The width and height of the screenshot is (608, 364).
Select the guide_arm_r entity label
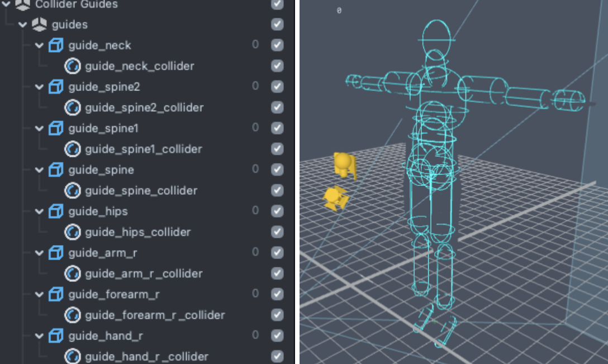[103, 253]
